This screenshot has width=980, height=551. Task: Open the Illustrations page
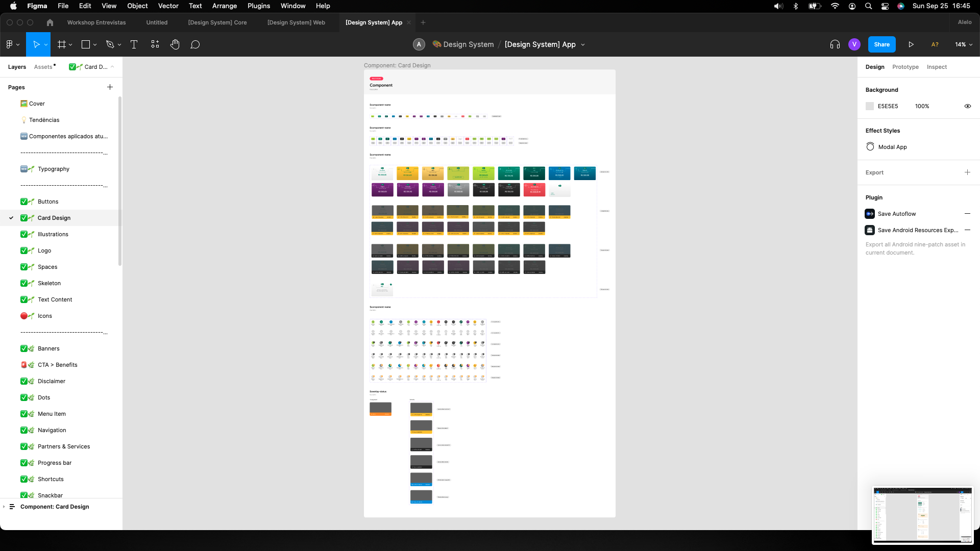tap(53, 234)
